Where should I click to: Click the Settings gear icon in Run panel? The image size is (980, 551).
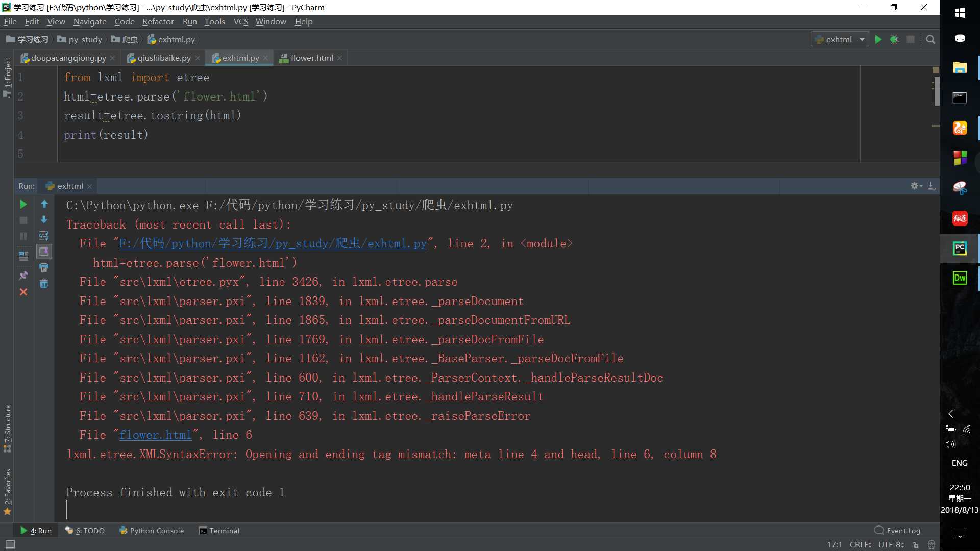pyautogui.click(x=914, y=186)
